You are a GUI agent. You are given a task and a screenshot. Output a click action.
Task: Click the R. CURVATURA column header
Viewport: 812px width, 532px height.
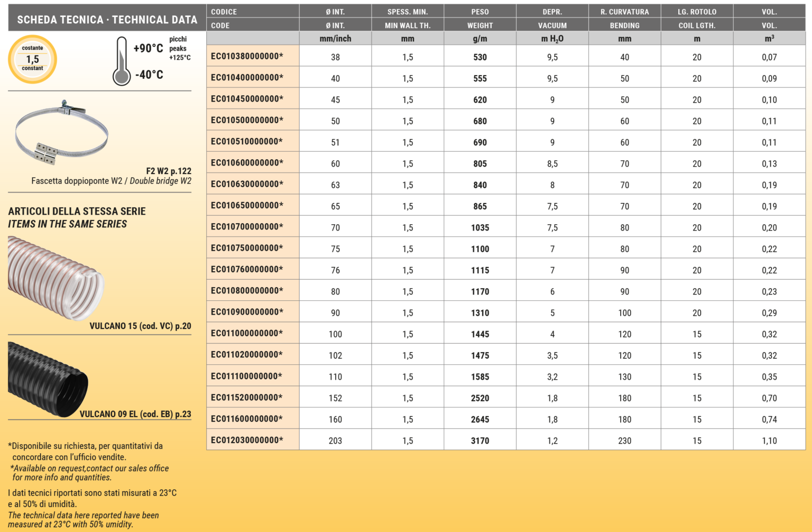coord(624,12)
